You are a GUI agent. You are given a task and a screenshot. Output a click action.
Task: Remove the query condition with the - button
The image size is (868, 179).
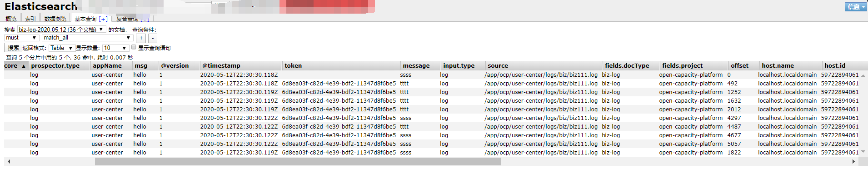[153, 39]
